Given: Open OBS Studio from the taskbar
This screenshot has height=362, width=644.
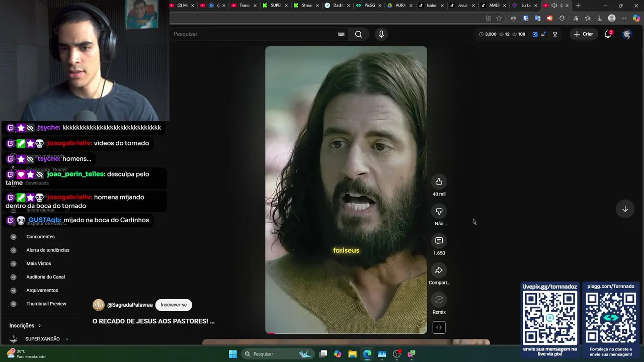Looking at the screenshot, I should pyautogui.click(x=396, y=354).
